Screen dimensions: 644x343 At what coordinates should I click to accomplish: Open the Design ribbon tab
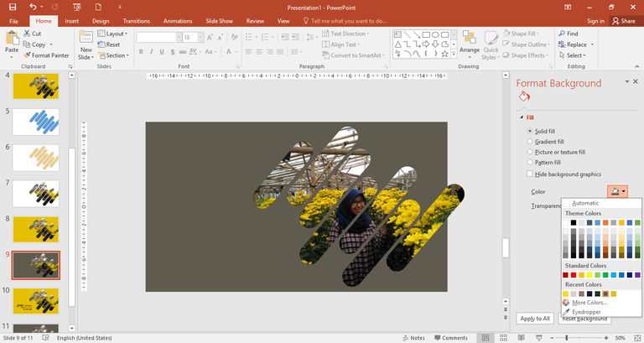(101, 20)
